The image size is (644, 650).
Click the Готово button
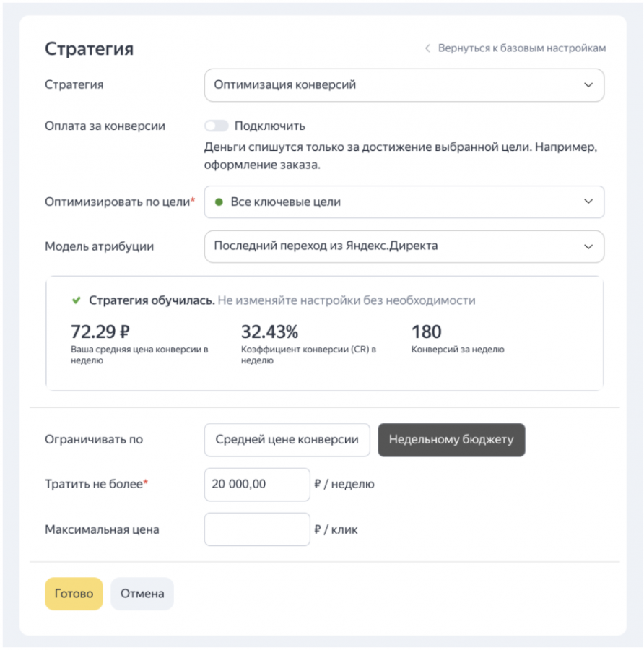[x=74, y=594]
